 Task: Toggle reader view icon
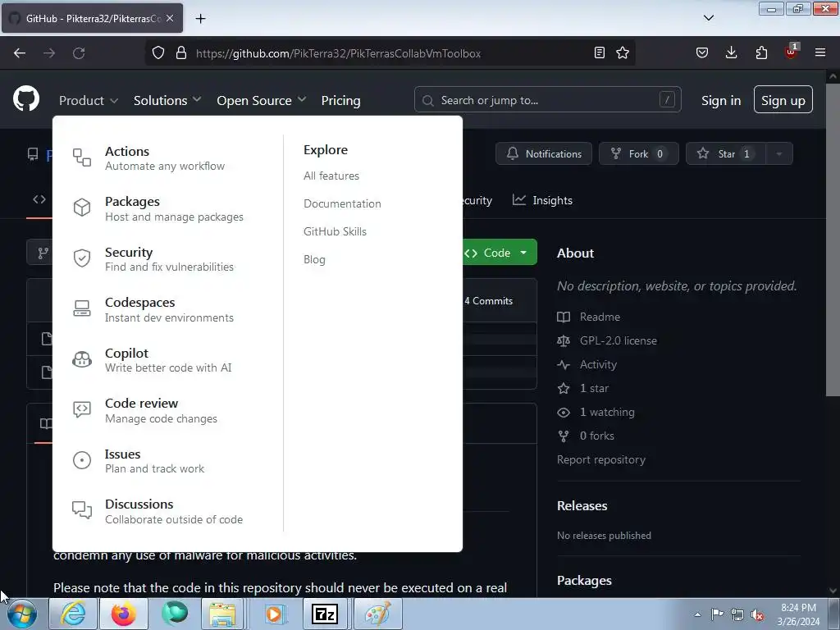point(600,52)
